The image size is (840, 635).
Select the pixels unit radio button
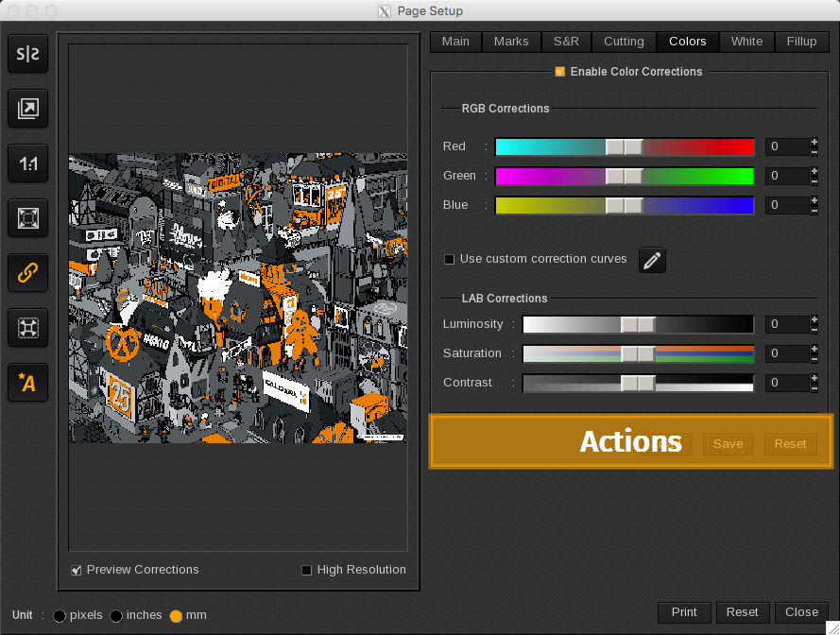click(x=60, y=616)
